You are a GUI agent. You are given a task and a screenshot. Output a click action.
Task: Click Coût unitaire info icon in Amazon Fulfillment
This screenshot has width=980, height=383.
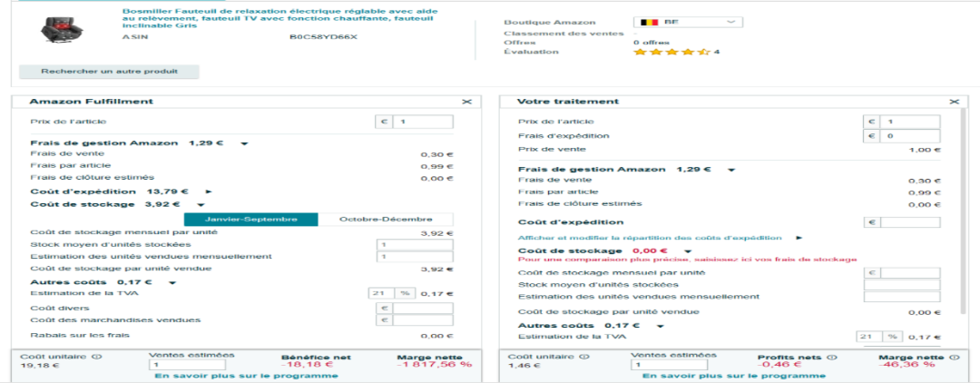click(98, 357)
